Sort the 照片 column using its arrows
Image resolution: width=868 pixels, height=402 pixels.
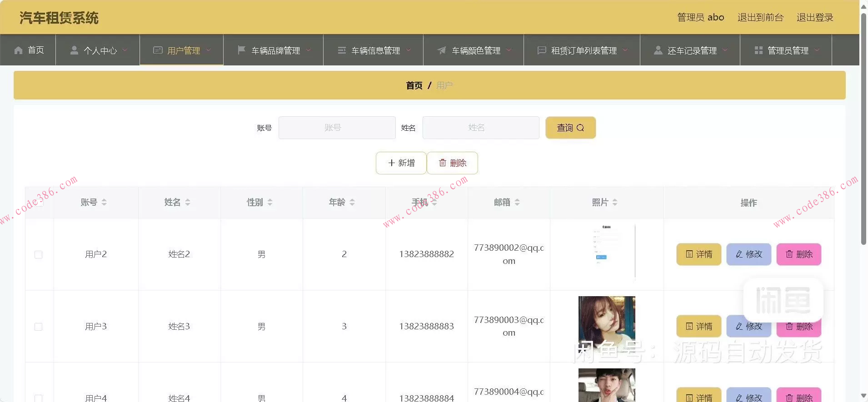[x=615, y=202]
